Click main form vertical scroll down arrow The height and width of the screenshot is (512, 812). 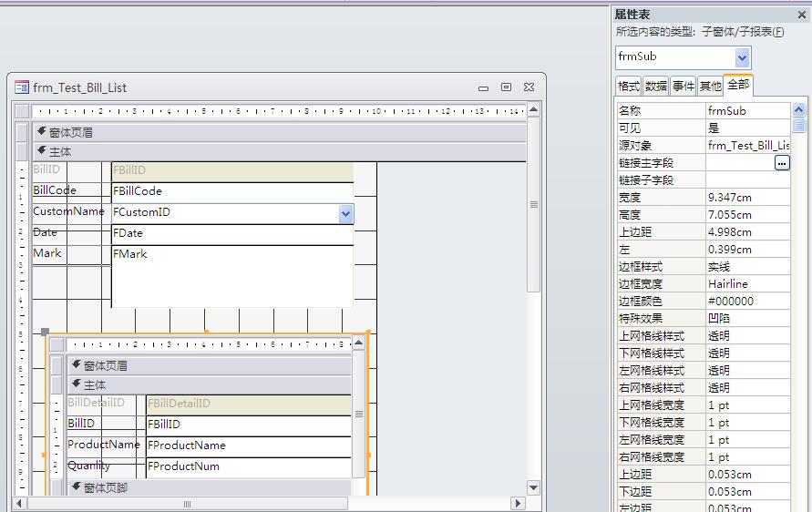533,487
